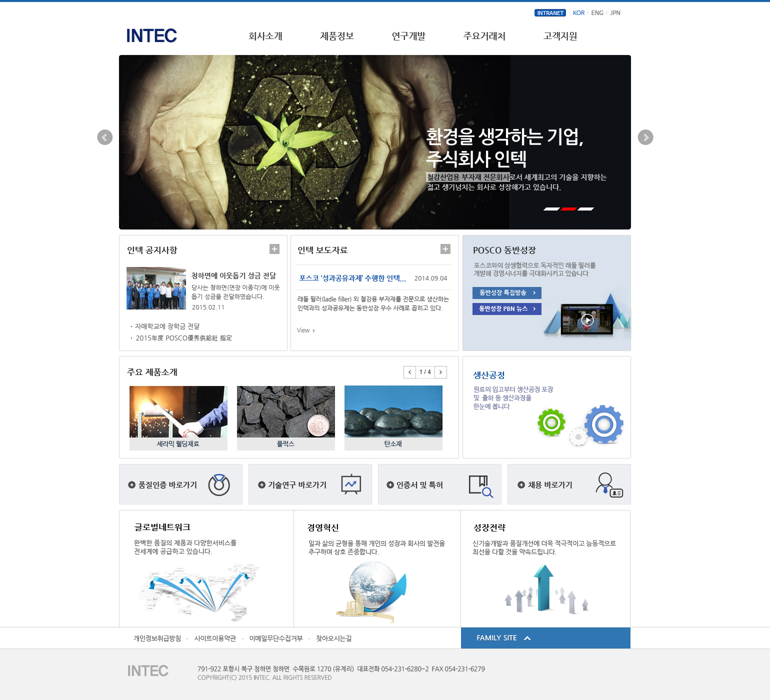Switch to the third banner slide indicator
This screenshot has width=770, height=700.
pyautogui.click(x=585, y=209)
